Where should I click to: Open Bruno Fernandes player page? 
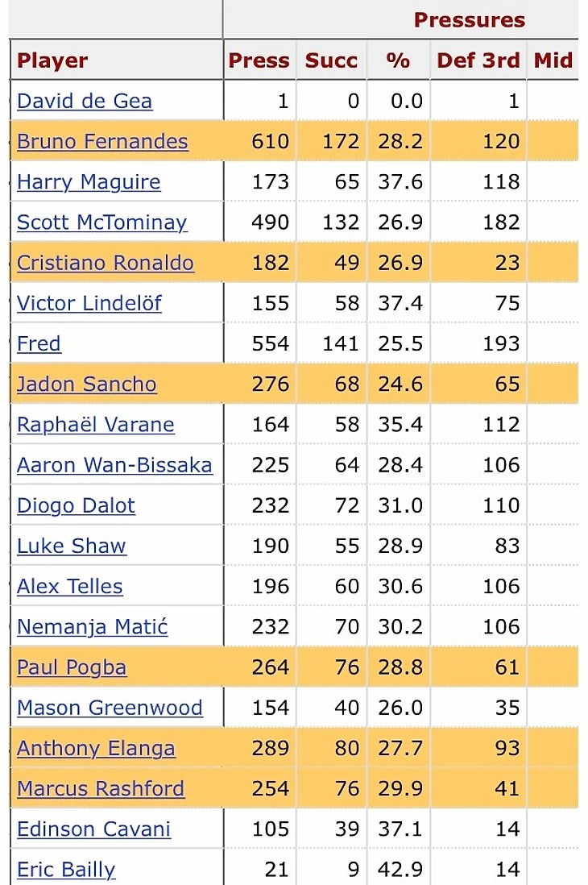tap(102, 142)
